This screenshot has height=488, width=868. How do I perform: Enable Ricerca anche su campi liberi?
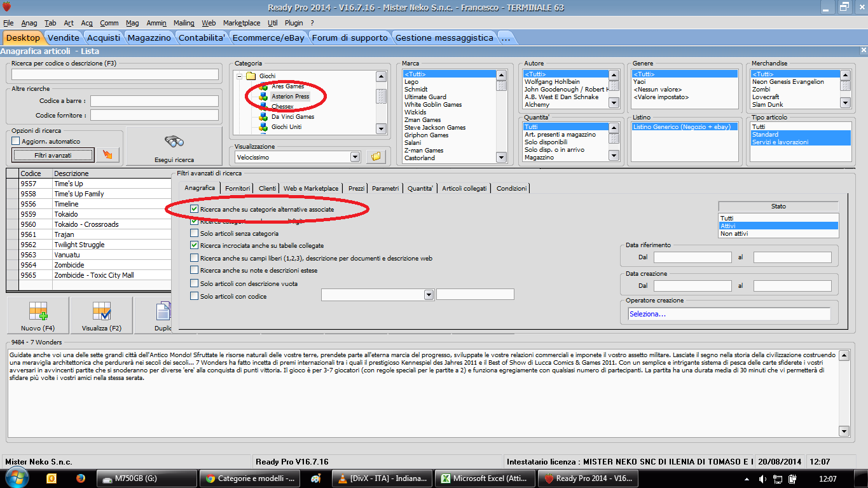[x=195, y=258]
